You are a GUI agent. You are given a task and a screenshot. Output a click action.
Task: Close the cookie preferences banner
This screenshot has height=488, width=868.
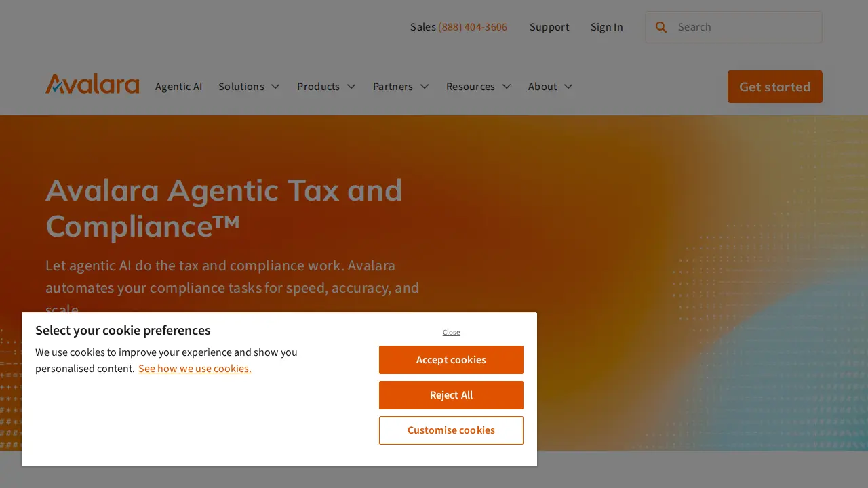[x=451, y=332]
